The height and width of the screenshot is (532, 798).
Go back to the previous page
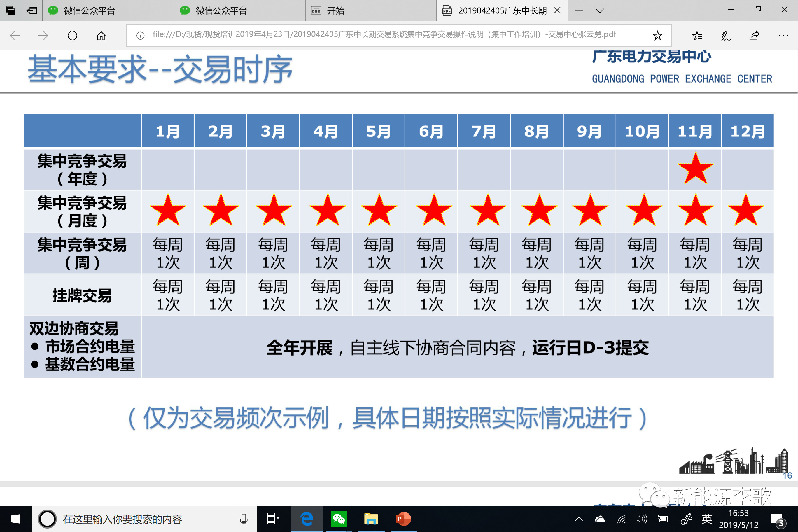[15, 36]
